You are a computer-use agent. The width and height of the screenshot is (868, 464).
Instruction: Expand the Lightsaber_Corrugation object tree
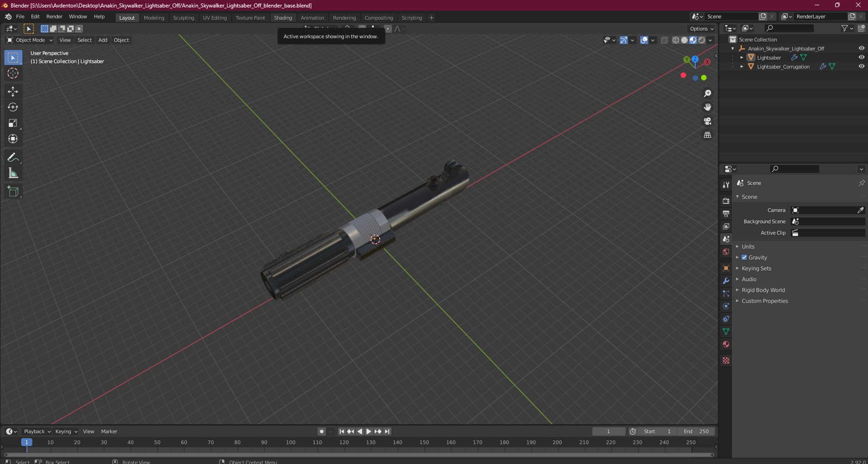(741, 66)
